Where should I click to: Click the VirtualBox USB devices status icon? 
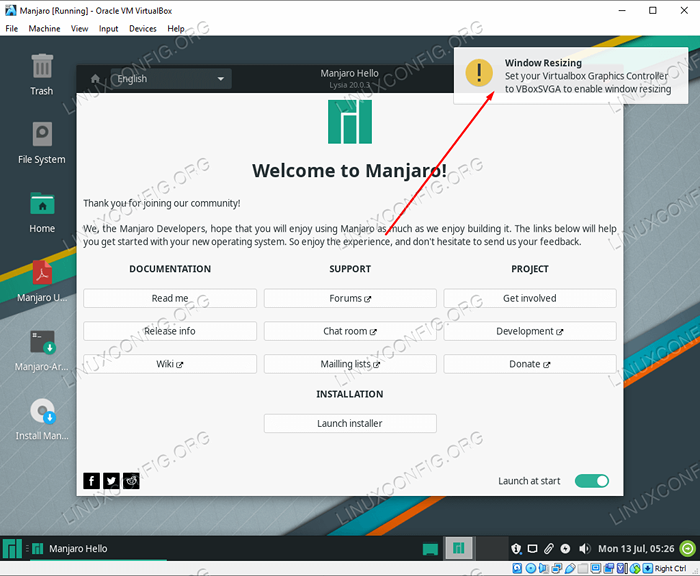[570, 568]
